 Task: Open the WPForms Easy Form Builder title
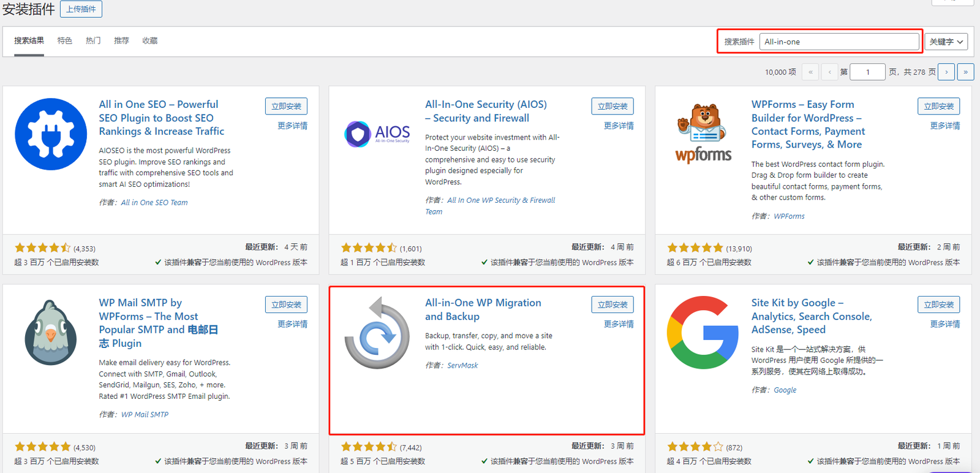809,124
